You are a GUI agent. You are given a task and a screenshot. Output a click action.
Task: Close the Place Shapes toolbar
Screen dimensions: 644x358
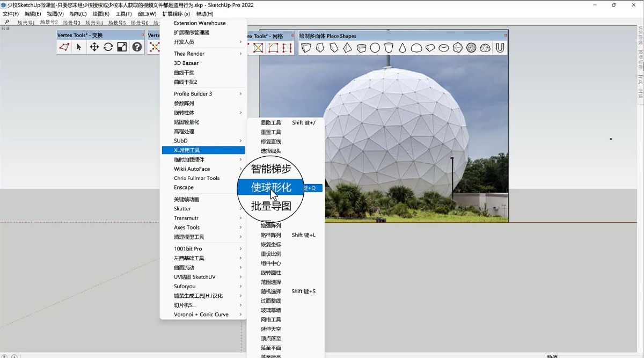(x=506, y=36)
